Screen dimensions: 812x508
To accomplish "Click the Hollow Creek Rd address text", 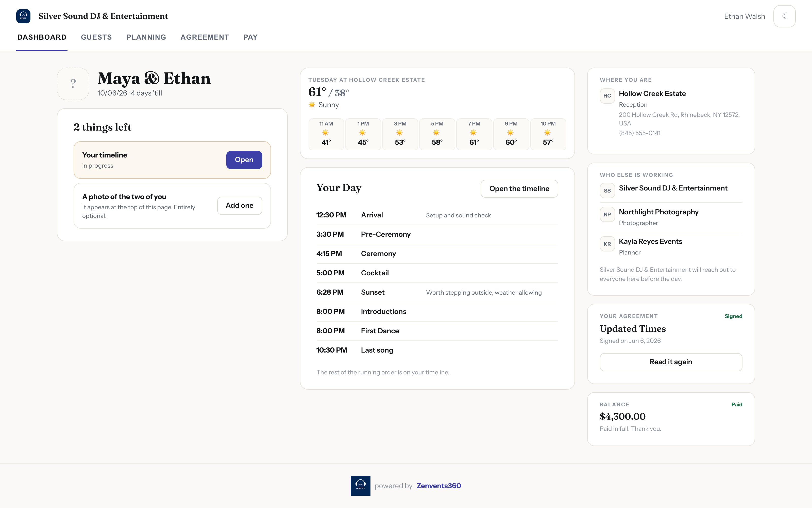I will pyautogui.click(x=679, y=119).
